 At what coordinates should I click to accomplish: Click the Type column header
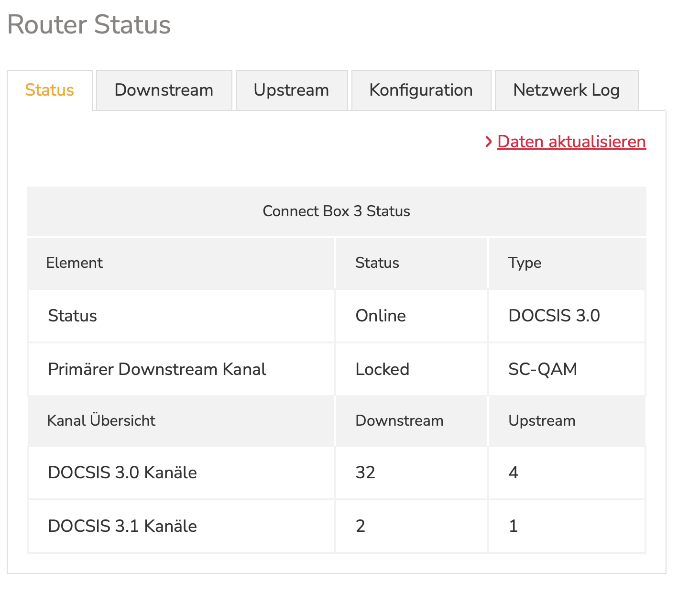525,263
